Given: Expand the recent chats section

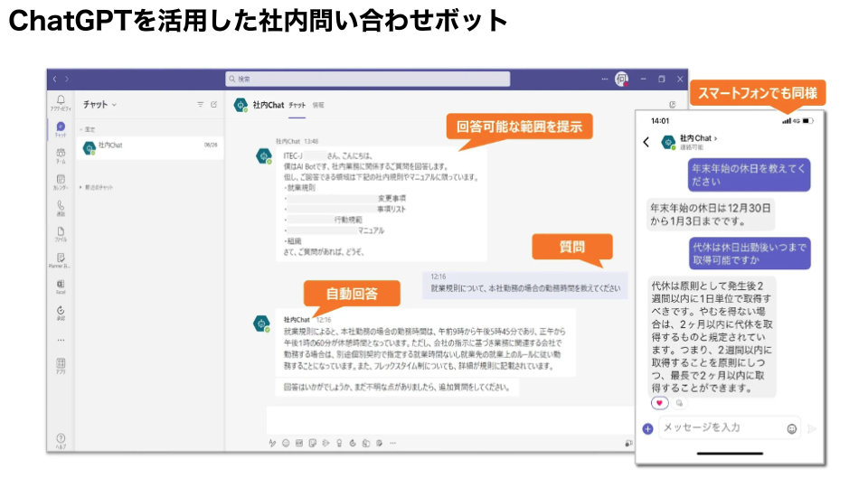Looking at the screenshot, I should pyautogui.click(x=80, y=186).
